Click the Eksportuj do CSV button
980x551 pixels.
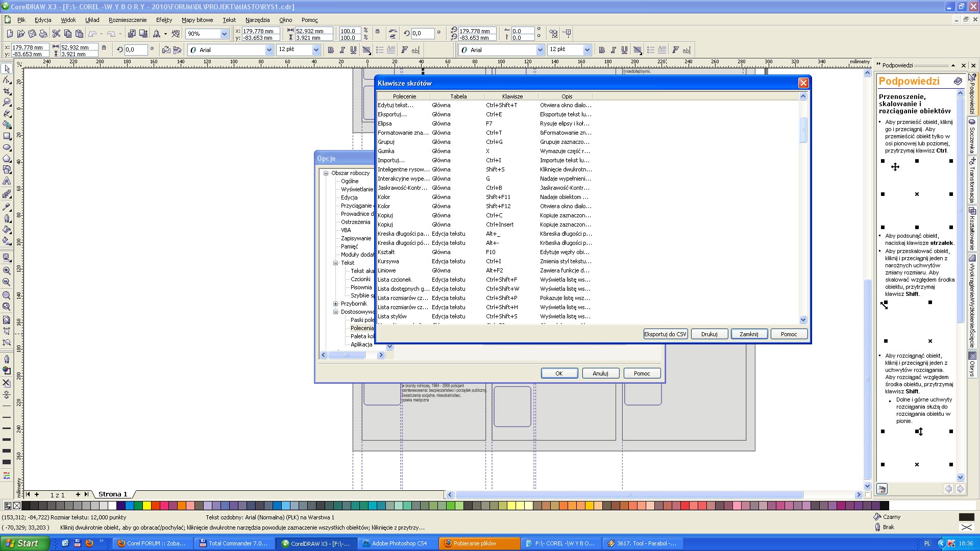point(665,334)
